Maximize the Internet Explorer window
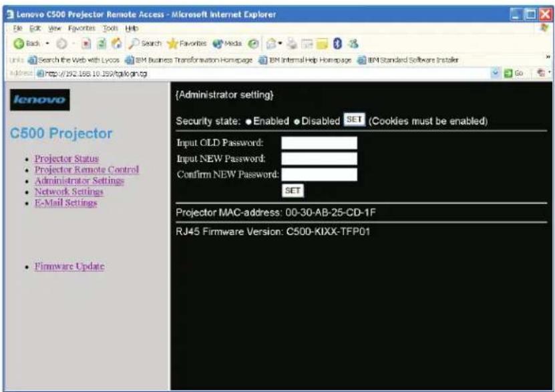The width and height of the screenshot is (555, 392). pyautogui.click(x=530, y=14)
